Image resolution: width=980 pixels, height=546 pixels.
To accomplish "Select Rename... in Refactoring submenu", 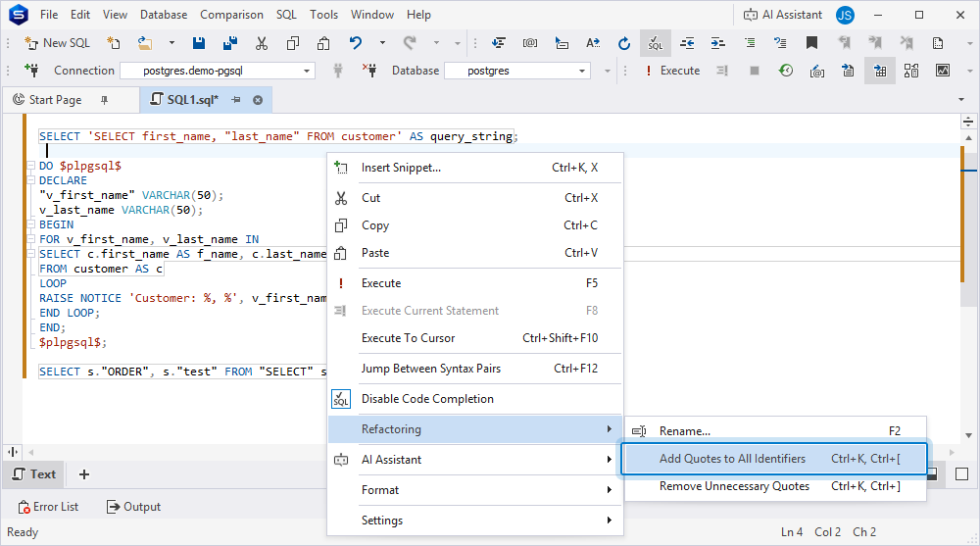I will point(775,431).
